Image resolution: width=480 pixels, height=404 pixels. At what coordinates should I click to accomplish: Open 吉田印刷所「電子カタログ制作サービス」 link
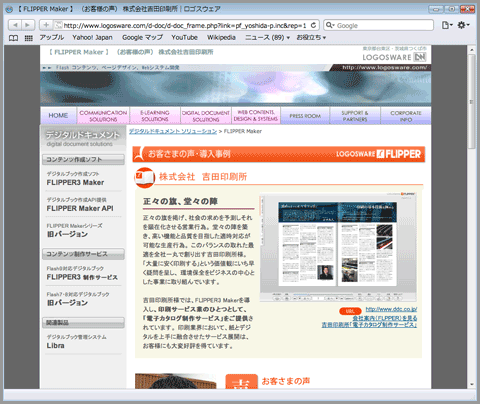369,325
